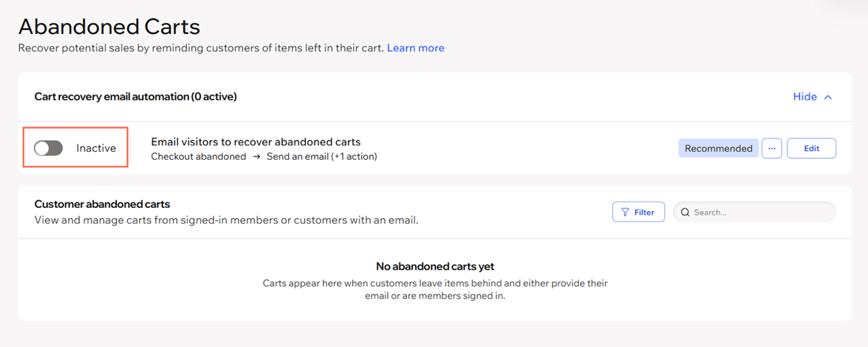Click the Edit automation button
This screenshot has height=347, width=868.
(x=812, y=149)
